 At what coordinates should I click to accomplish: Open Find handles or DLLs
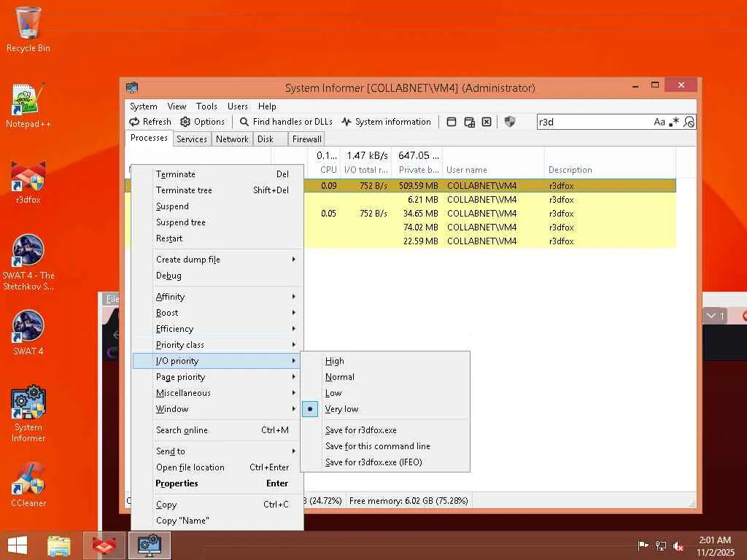click(x=286, y=122)
